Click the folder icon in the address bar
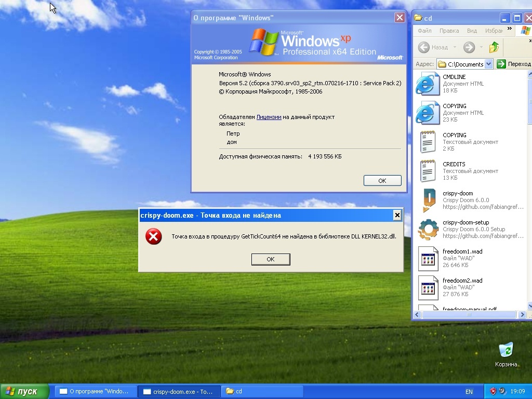Viewport: 532px width, 399px height. 442,64
